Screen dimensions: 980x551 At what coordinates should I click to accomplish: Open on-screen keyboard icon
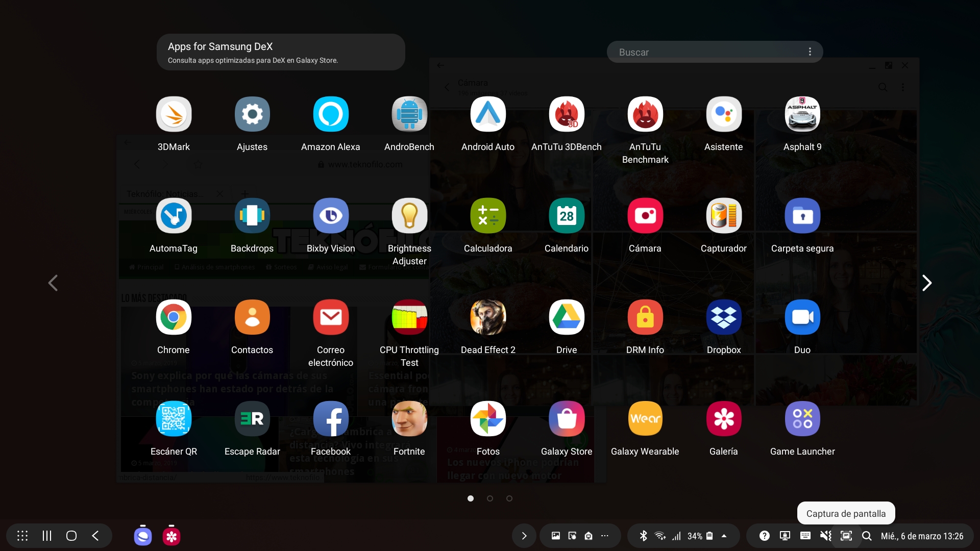pyautogui.click(x=805, y=536)
